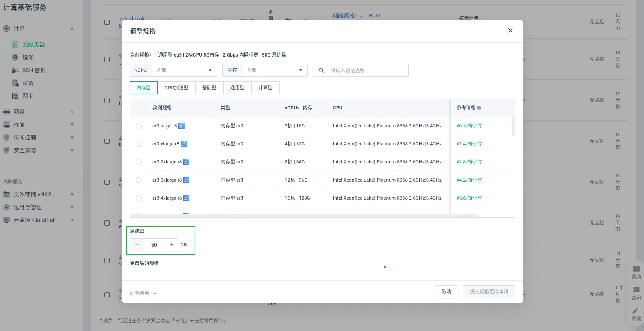Image resolution: width=644 pixels, height=331 pixels.
Task: Open the i-hodeznk instance link
Action: click(x=132, y=19)
